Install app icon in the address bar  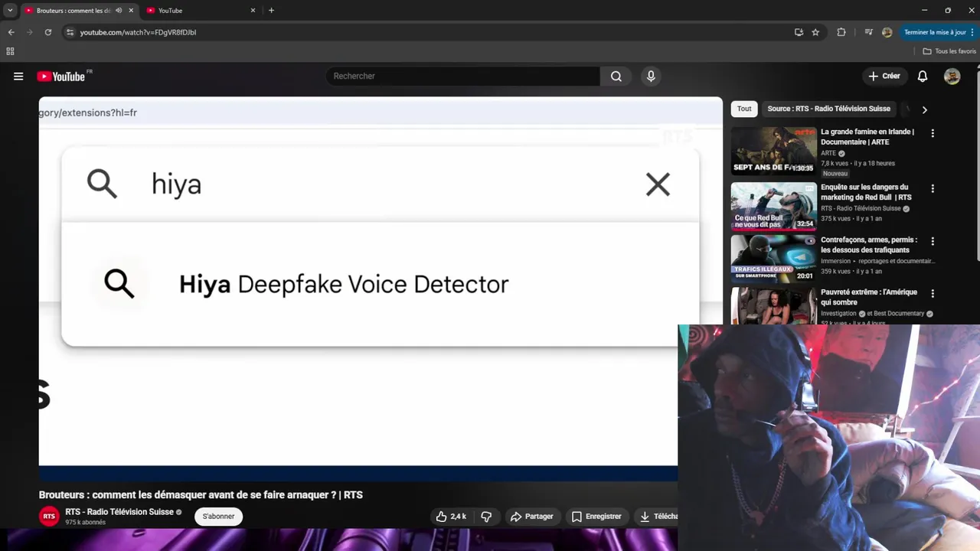[799, 32]
